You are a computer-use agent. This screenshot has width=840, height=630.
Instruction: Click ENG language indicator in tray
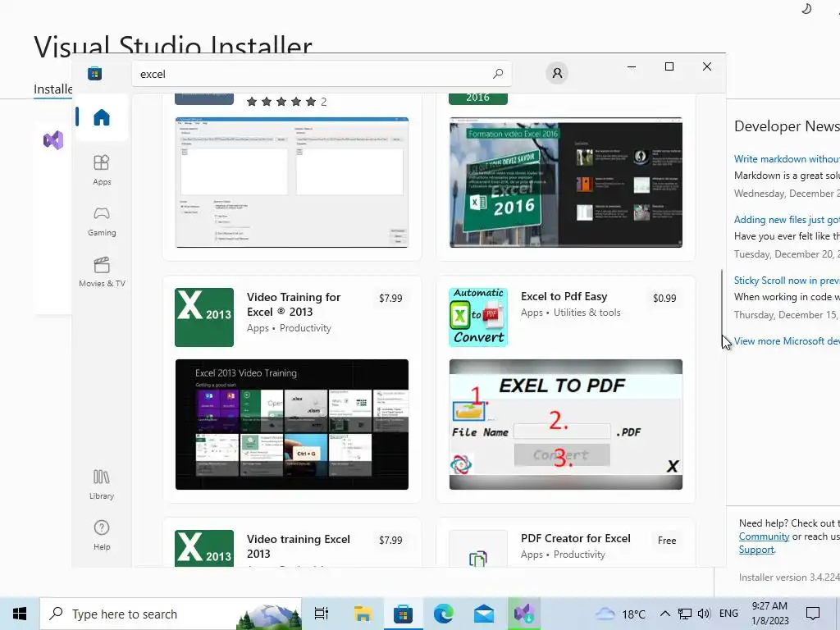pos(728,614)
